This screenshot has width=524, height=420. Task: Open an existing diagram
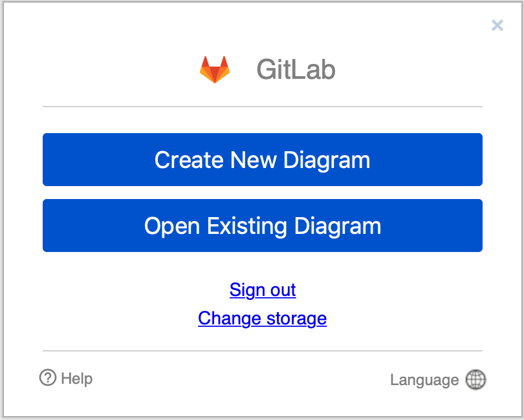click(262, 226)
